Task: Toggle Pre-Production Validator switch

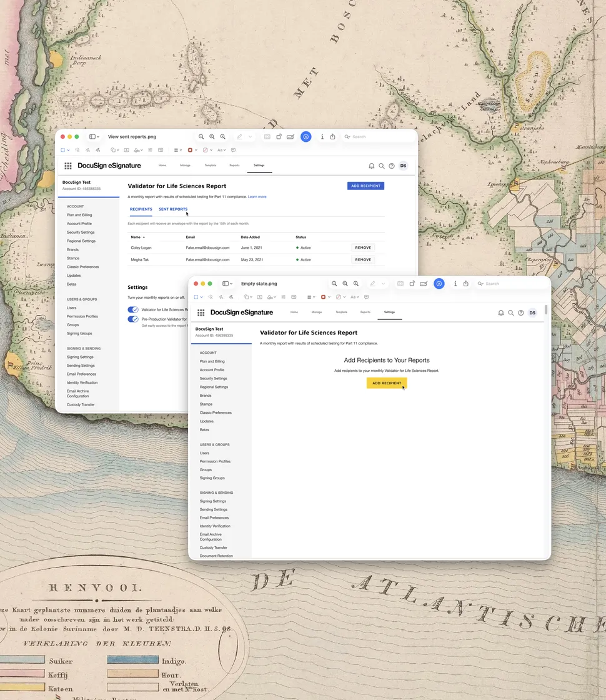Action: (133, 319)
